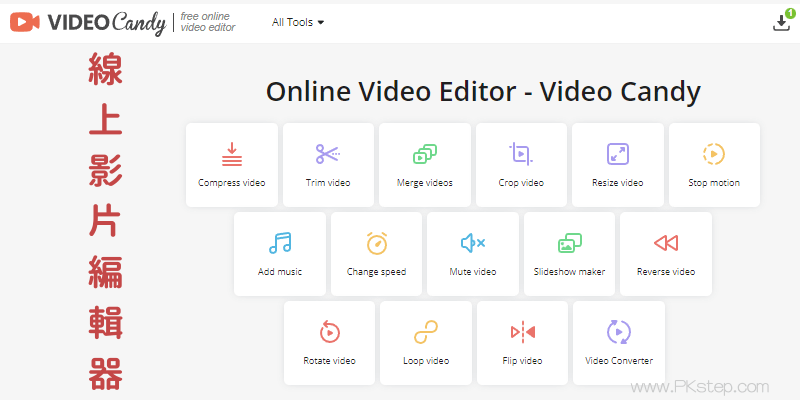Screen dimensions: 800x400
Task: Click the "Video Converter" text
Action: coord(619,361)
